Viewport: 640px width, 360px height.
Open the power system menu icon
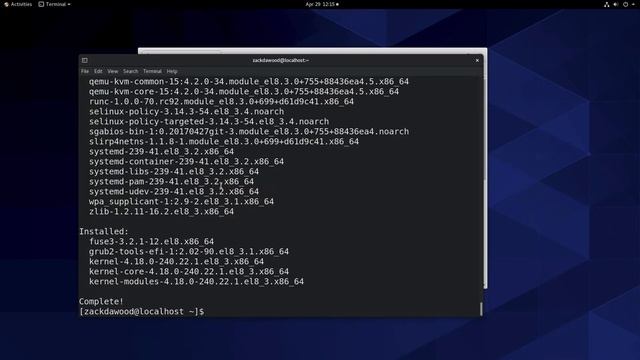click(625, 4)
